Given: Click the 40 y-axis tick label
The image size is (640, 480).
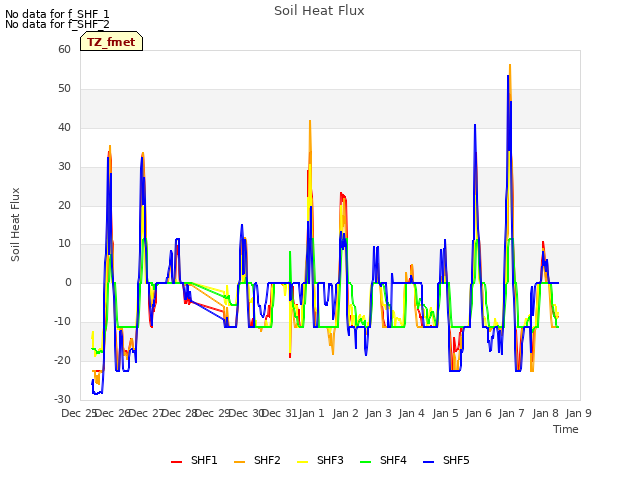Looking at the screenshot, I should 64,127.
